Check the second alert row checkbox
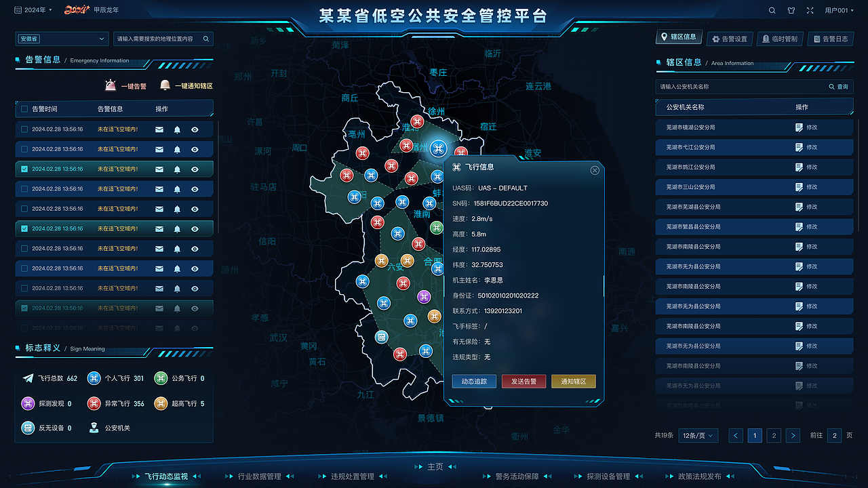 (x=24, y=149)
